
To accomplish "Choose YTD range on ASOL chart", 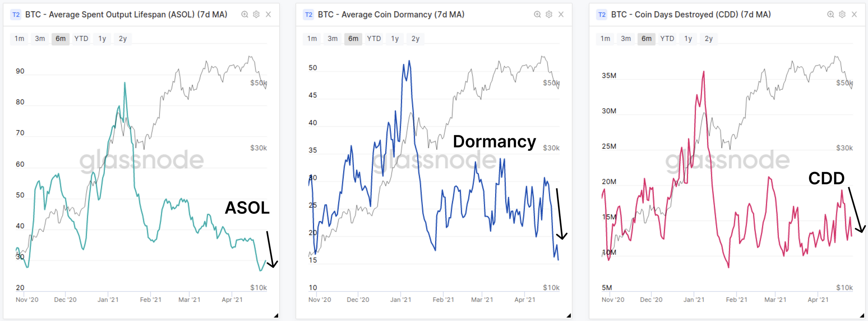I will 81,39.
